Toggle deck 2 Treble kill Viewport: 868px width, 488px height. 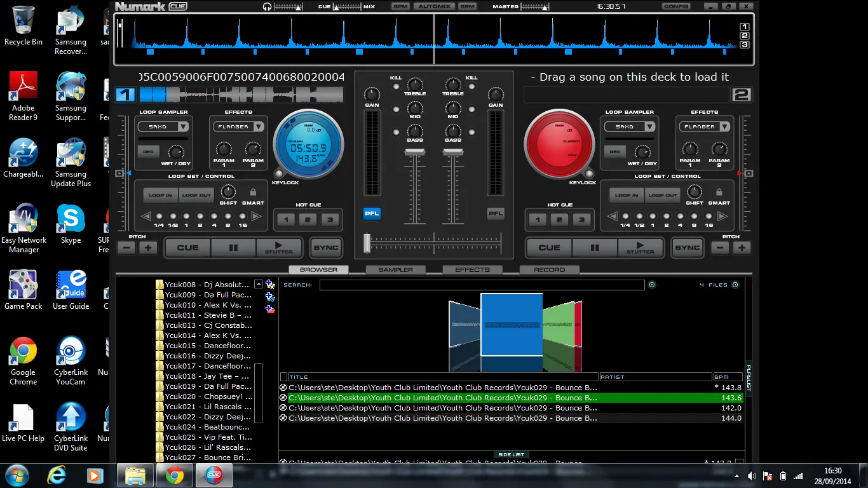[471, 86]
